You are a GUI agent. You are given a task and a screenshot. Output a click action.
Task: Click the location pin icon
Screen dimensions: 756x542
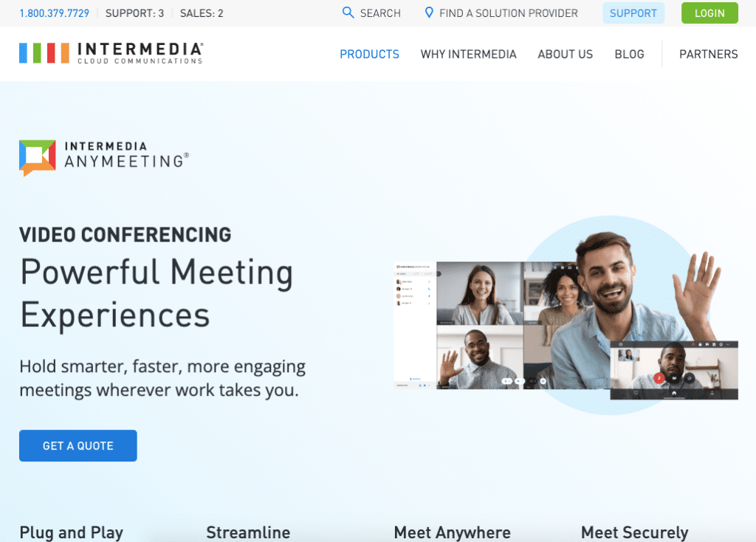tap(429, 13)
